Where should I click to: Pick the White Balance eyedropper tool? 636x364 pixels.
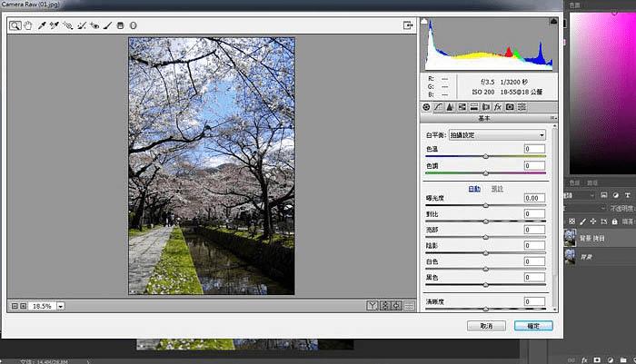[x=42, y=25]
